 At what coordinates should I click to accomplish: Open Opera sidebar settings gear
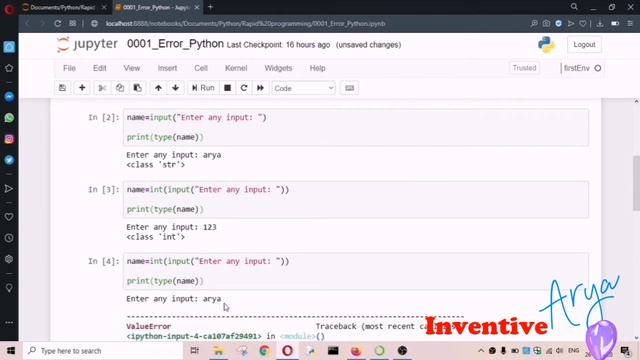pyautogui.click(x=9, y=259)
